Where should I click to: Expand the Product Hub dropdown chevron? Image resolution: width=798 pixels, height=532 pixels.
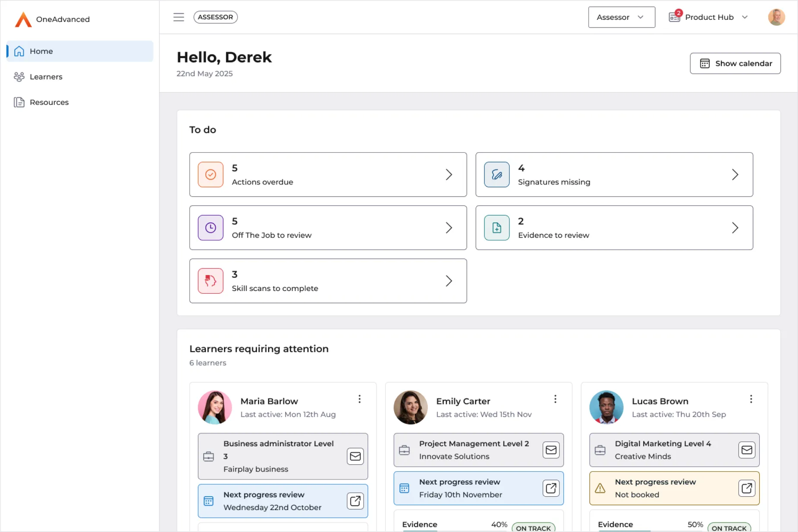click(745, 17)
